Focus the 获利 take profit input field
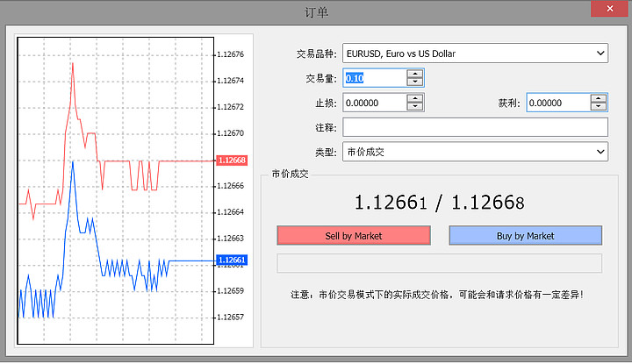632x364 pixels. (x=557, y=103)
